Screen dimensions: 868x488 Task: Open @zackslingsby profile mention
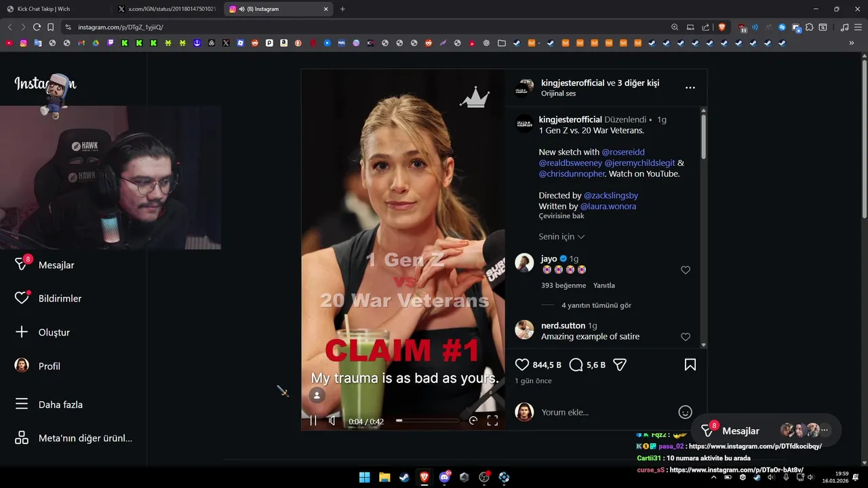[611, 195]
